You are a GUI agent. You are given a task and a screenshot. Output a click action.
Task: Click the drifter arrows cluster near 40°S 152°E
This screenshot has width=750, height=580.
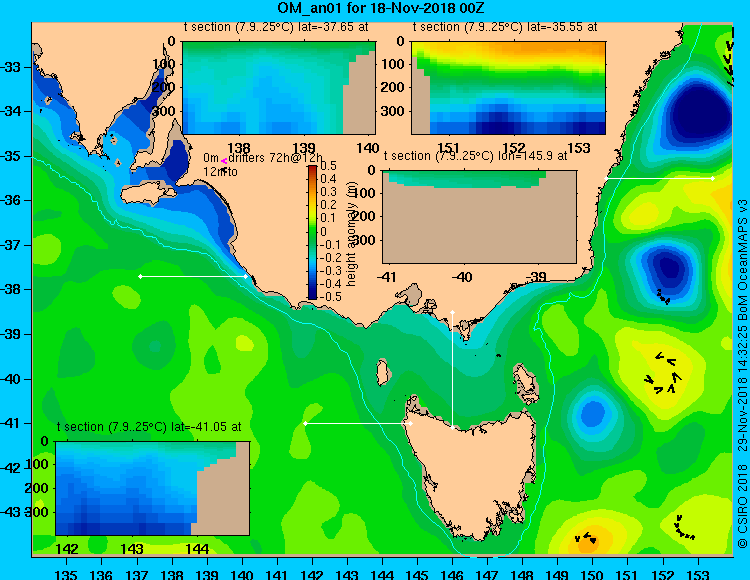pos(664,374)
